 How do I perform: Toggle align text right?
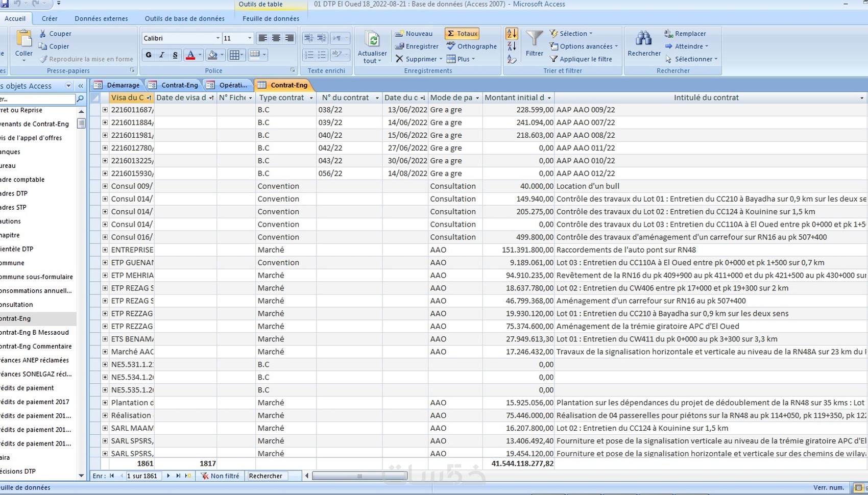[x=290, y=38]
